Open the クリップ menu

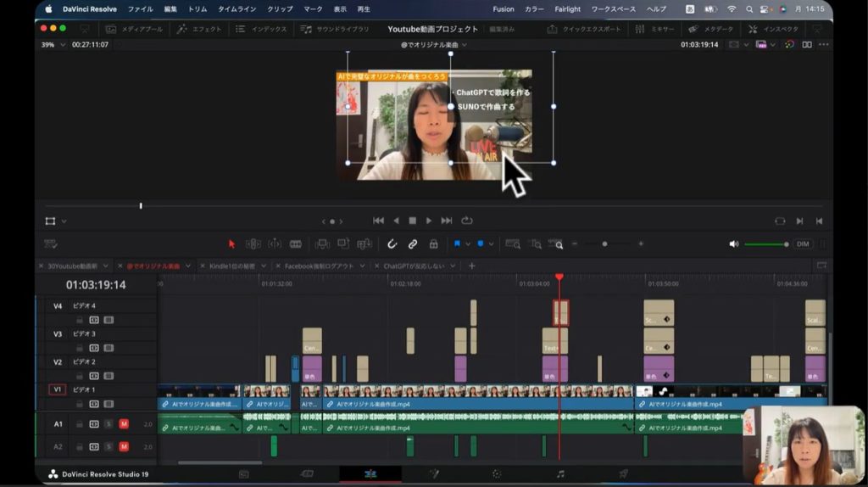(279, 8)
